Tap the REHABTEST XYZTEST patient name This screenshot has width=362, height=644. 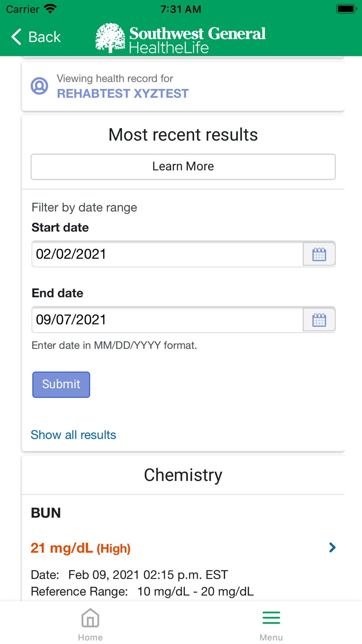coord(123,94)
